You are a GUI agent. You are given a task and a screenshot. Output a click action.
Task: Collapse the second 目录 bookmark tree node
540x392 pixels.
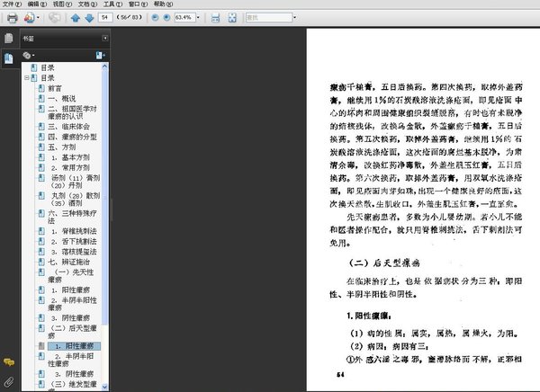pos(26,78)
